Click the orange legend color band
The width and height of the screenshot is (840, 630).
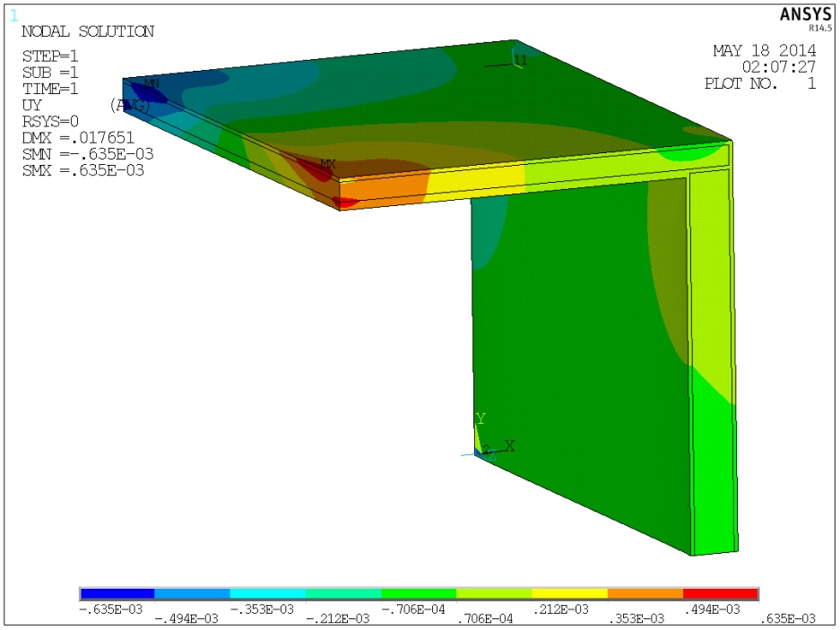[x=645, y=593]
